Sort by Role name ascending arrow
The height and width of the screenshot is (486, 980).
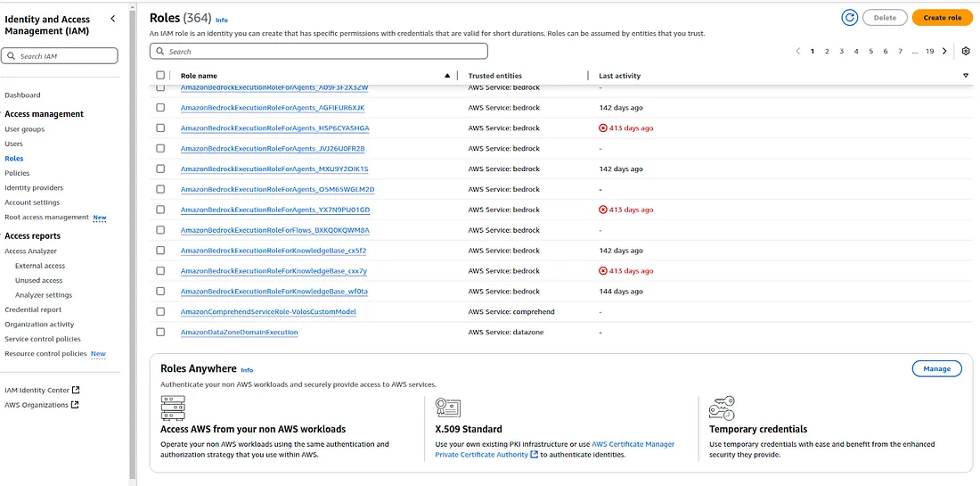[x=447, y=76]
